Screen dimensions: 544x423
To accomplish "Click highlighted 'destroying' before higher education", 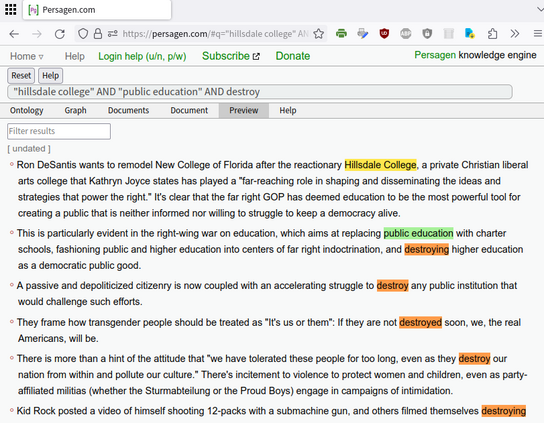I will click(426, 249).
